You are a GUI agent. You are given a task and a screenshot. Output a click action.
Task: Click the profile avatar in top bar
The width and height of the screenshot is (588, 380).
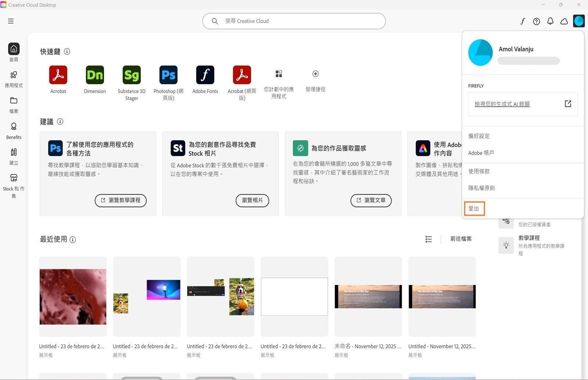(x=579, y=21)
